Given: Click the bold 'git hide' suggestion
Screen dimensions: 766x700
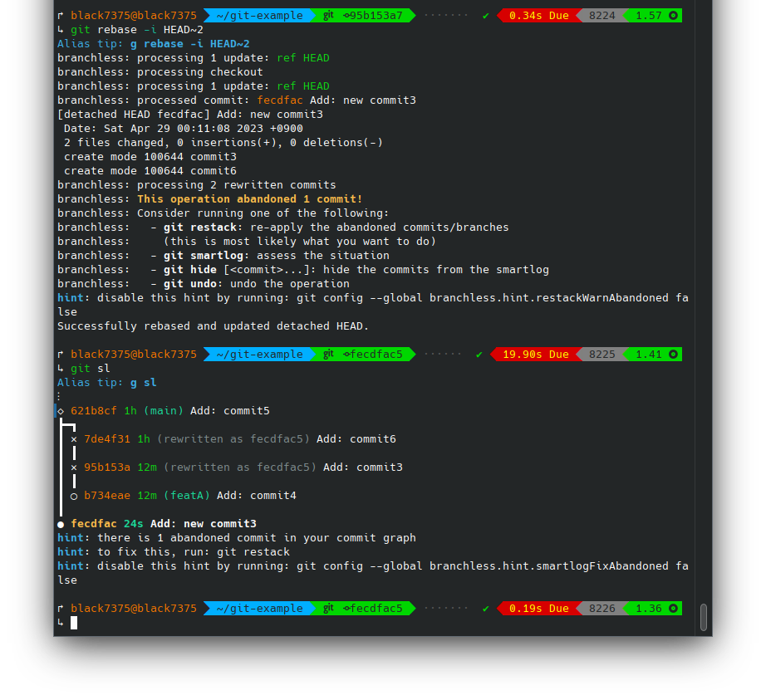Looking at the screenshot, I should [190, 270].
